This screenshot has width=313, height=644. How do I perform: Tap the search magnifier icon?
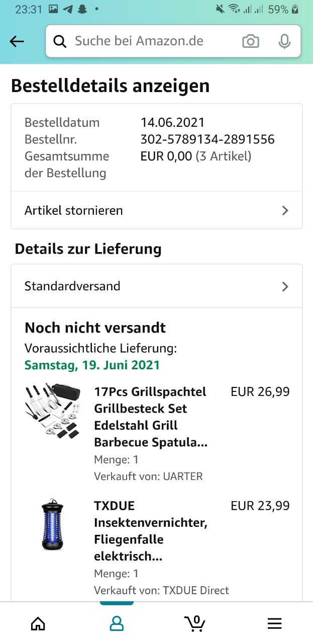tap(60, 42)
